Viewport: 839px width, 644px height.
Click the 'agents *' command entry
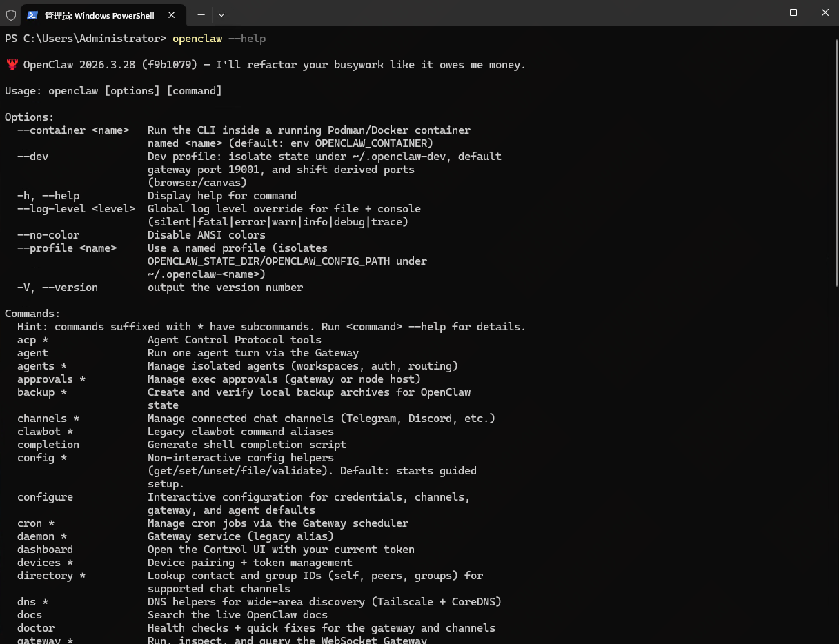tap(42, 366)
